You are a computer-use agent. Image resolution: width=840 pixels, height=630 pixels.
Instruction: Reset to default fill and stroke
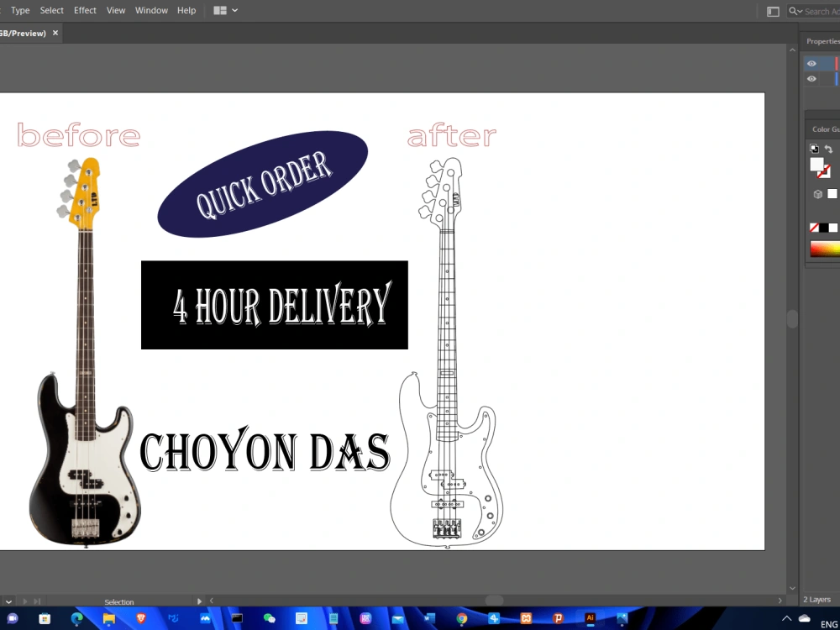point(813,149)
